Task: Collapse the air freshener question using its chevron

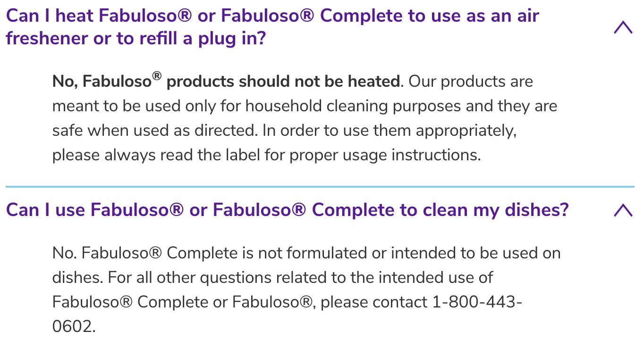Action: (623, 28)
